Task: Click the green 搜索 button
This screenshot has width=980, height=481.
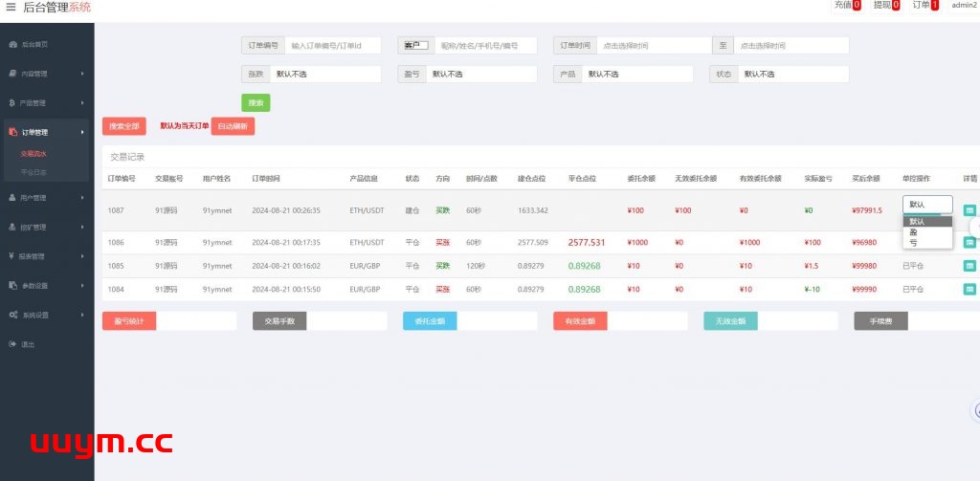Action: tap(256, 102)
